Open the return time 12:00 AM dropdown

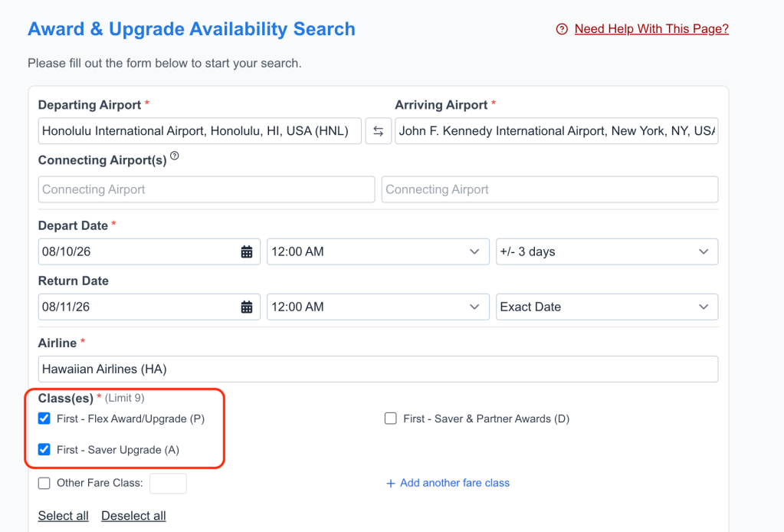click(x=377, y=307)
